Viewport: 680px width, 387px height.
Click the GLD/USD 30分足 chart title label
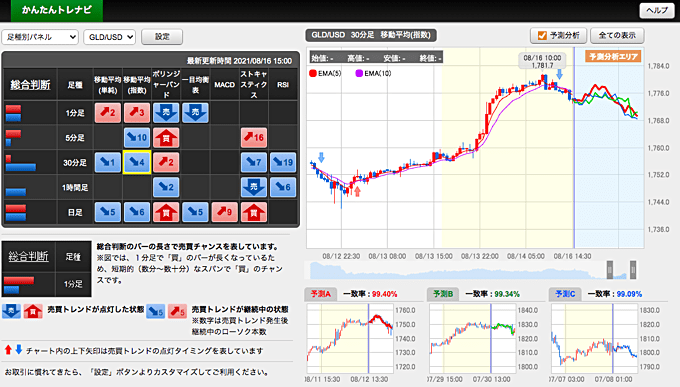pos(371,35)
